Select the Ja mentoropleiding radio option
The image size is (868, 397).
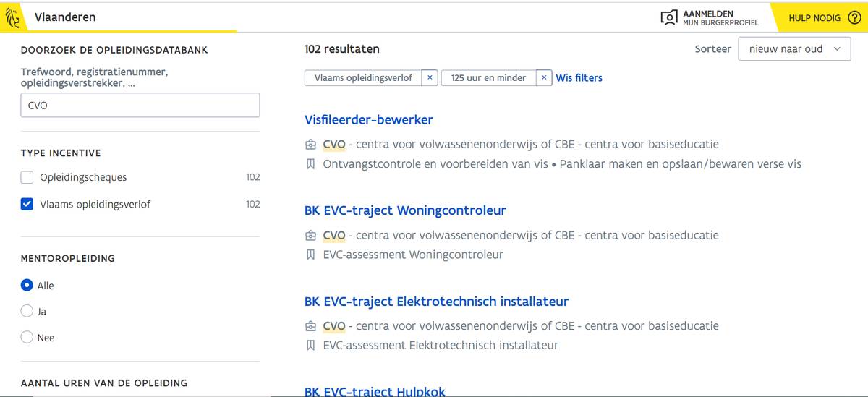27,312
